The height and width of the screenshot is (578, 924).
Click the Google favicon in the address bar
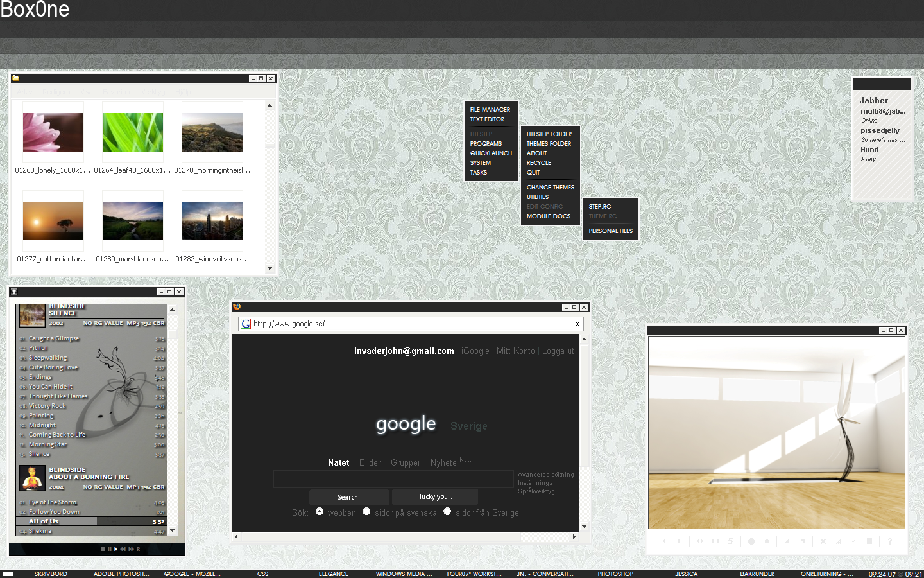pos(246,324)
